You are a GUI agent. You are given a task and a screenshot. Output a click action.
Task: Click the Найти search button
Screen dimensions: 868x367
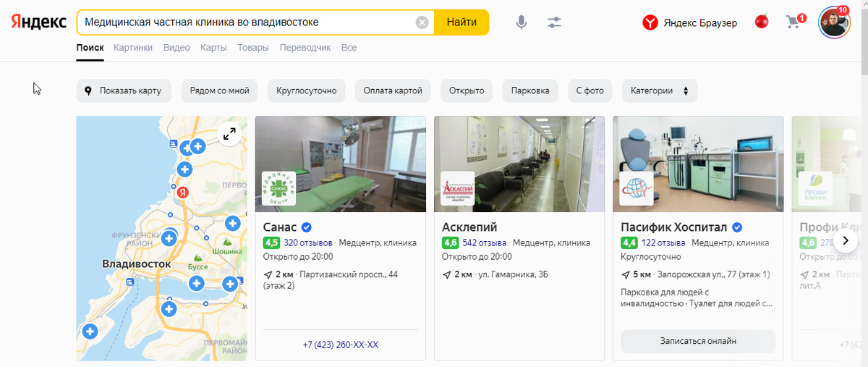click(x=461, y=22)
